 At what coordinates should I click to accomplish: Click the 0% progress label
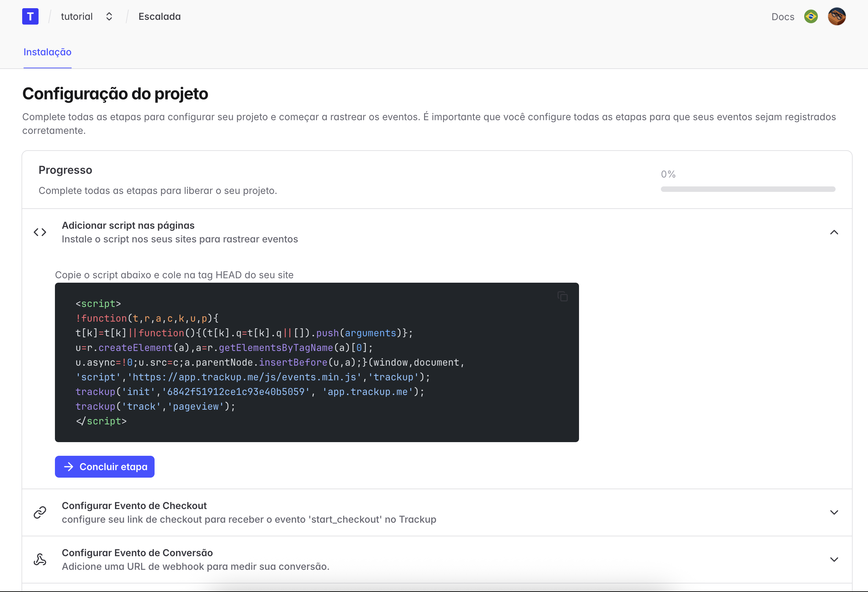668,174
